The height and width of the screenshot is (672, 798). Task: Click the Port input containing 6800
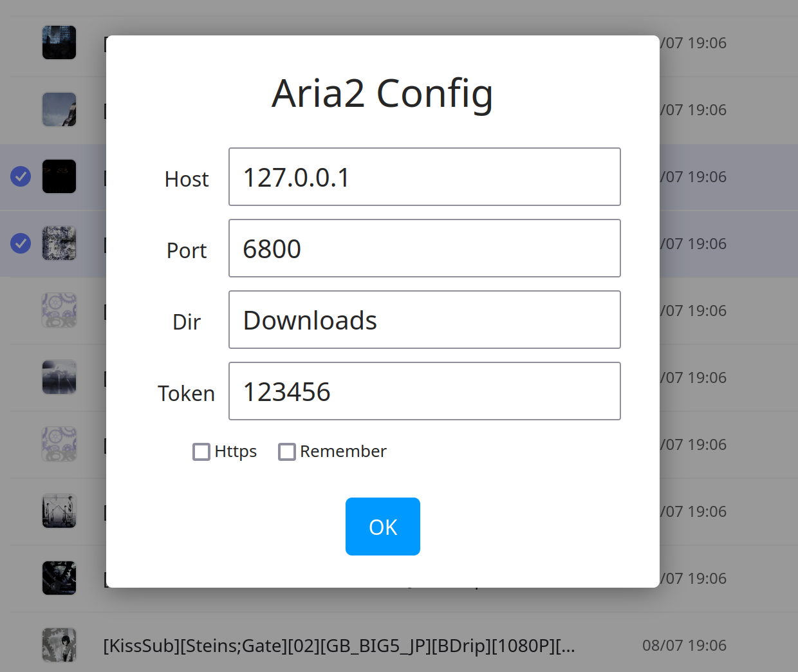[x=425, y=248]
